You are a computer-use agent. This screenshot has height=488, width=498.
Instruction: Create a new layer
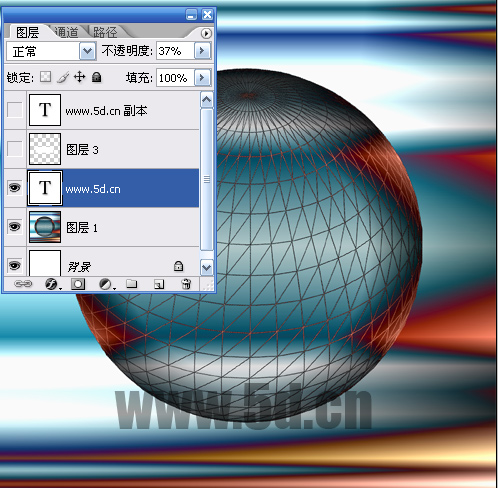click(x=159, y=284)
